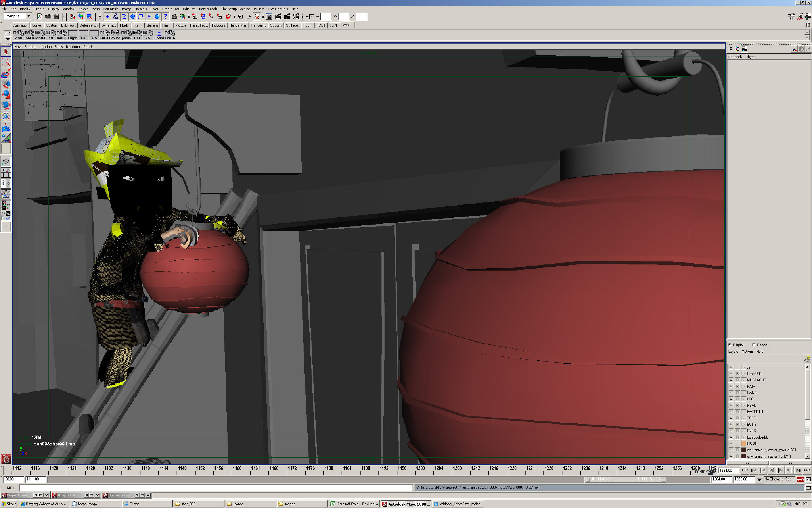Open the Script Editor icon at command line
Screen dimensions: 812x508
808,488
